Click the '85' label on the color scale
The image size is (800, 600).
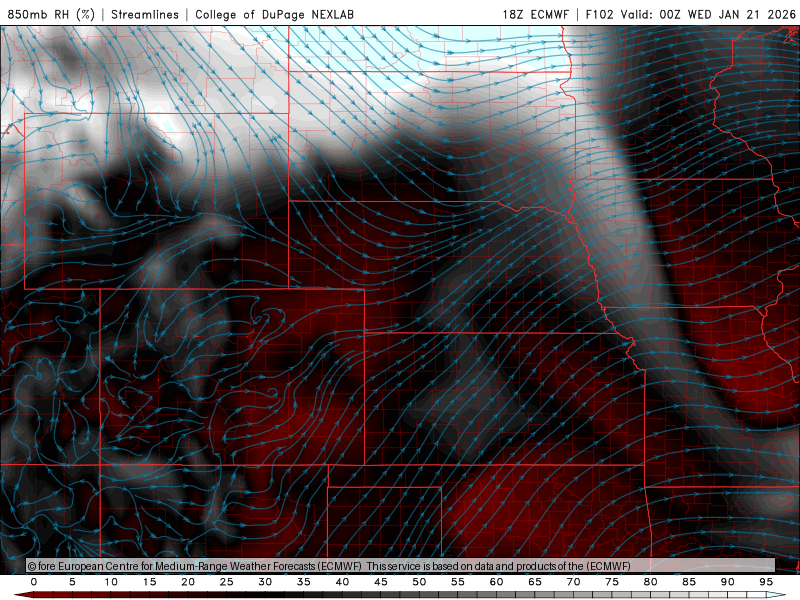(689, 582)
